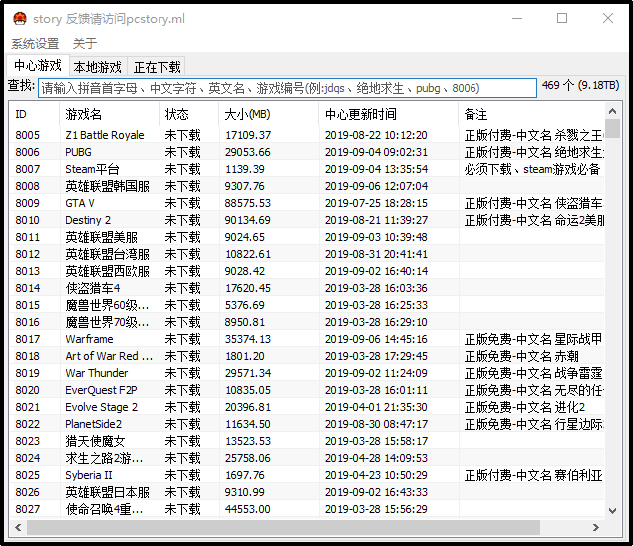Select the 求生之路2 row
The width and height of the screenshot is (633, 546).
point(307,458)
